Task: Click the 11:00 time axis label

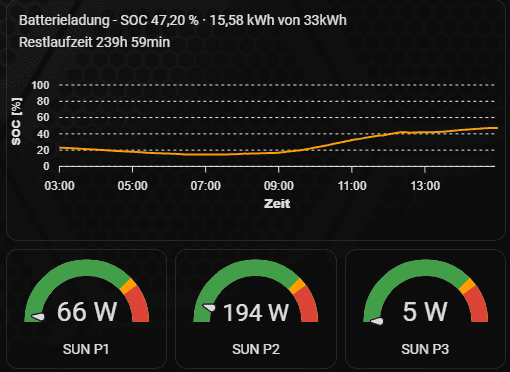Action: pyautogui.click(x=352, y=186)
